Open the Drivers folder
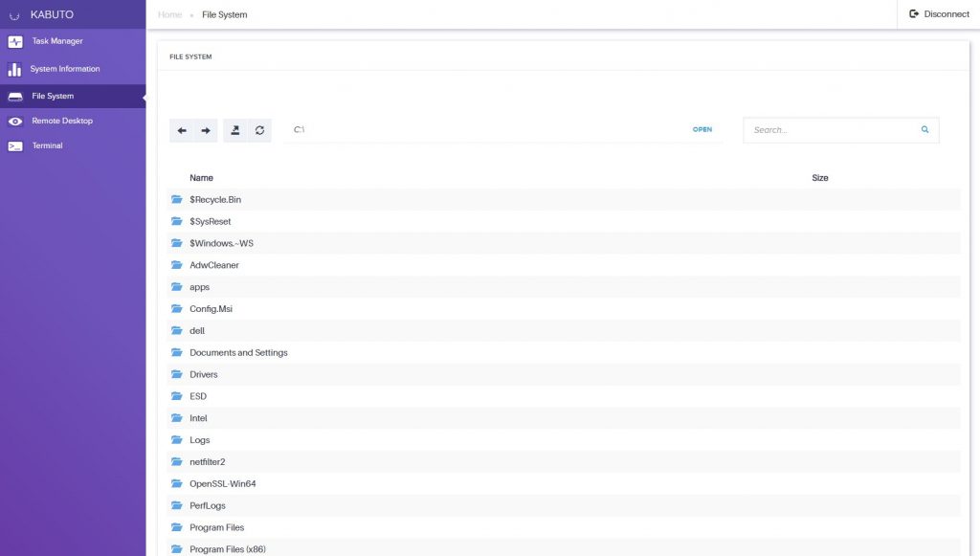980x556 pixels. click(x=203, y=375)
